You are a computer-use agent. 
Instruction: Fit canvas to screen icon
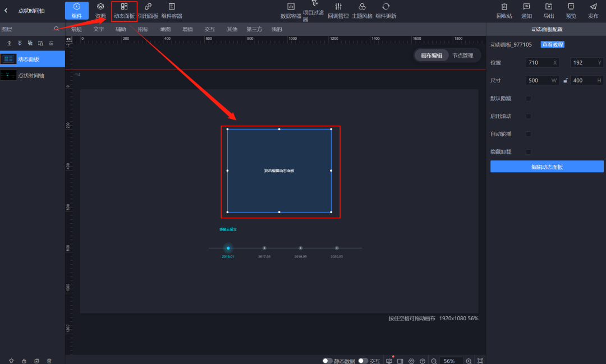point(480,361)
